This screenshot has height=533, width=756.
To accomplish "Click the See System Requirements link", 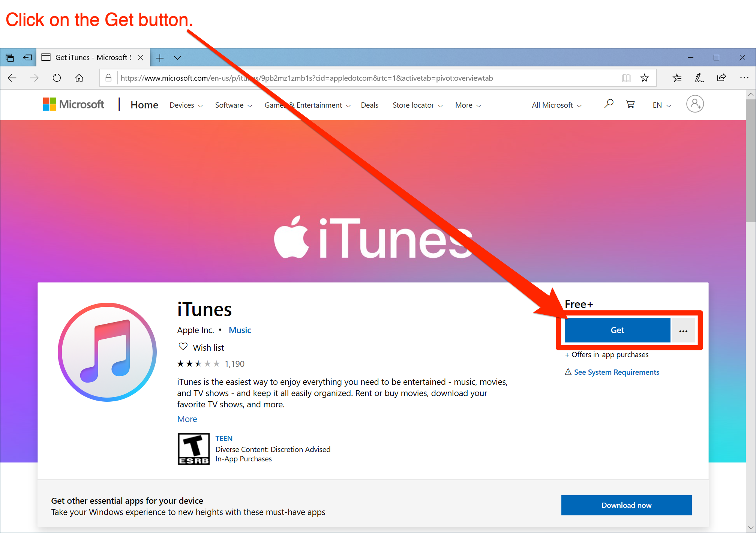I will pos(615,372).
